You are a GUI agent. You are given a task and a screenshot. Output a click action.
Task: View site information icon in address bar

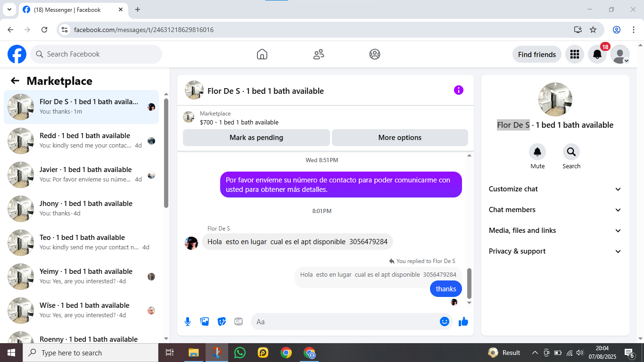65,30
